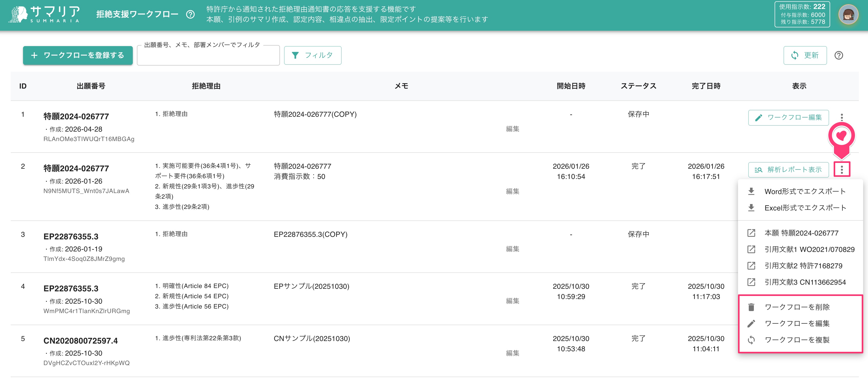Open 本願 特願2024-026777 link in menu
Image resolution: width=868 pixels, height=383 pixels.
pos(800,233)
